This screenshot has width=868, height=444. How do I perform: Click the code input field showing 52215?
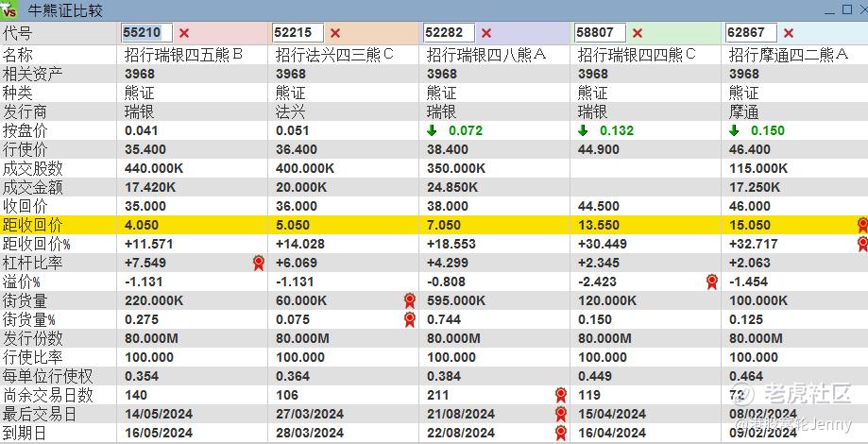298,33
